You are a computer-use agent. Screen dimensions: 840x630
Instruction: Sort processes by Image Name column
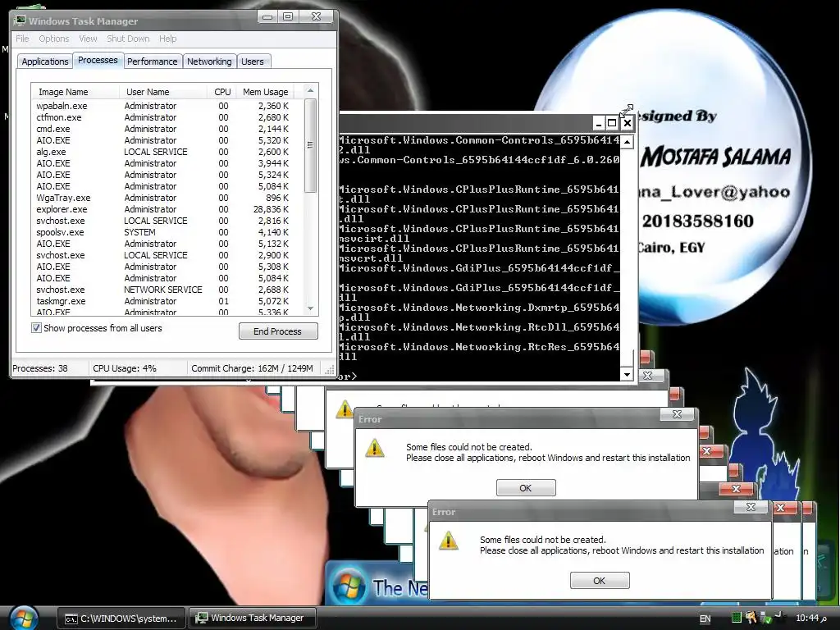click(75, 92)
